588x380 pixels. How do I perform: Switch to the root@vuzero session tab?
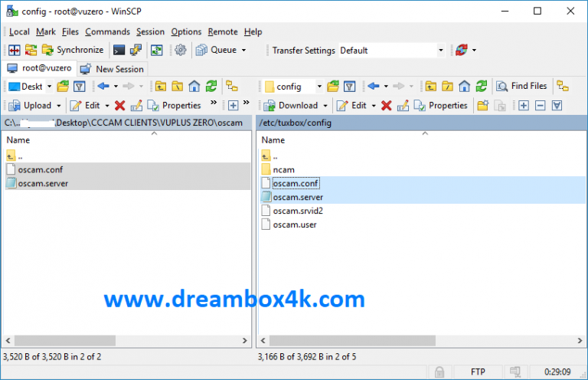[39, 68]
